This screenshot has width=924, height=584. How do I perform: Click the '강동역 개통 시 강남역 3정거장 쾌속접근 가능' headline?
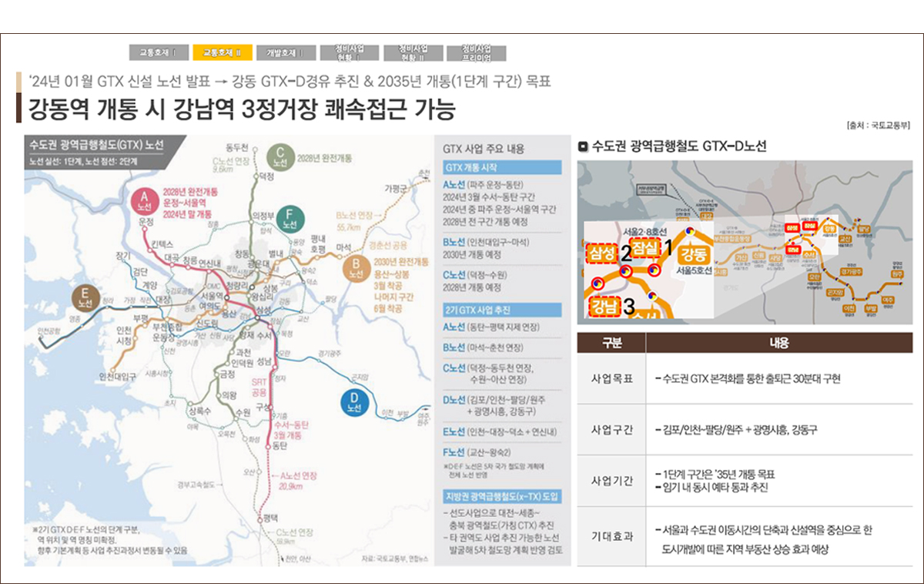click(x=242, y=109)
